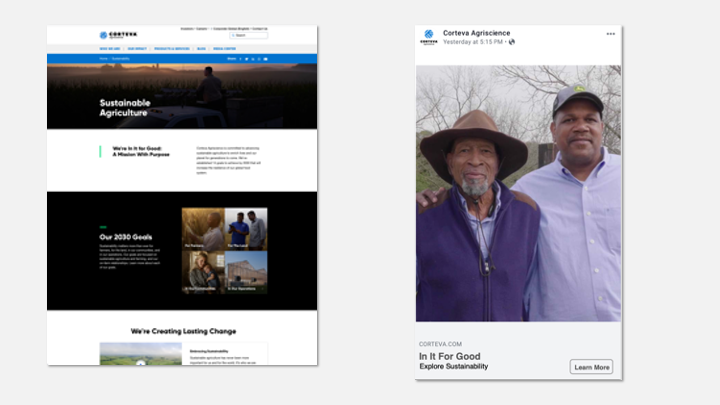Click the Contact Us link in header
Image resolution: width=720 pixels, height=405 pixels.
[x=259, y=28]
